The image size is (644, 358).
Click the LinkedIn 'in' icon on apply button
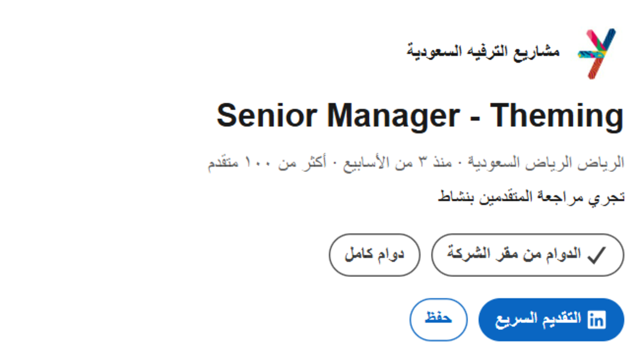pyautogui.click(x=597, y=320)
